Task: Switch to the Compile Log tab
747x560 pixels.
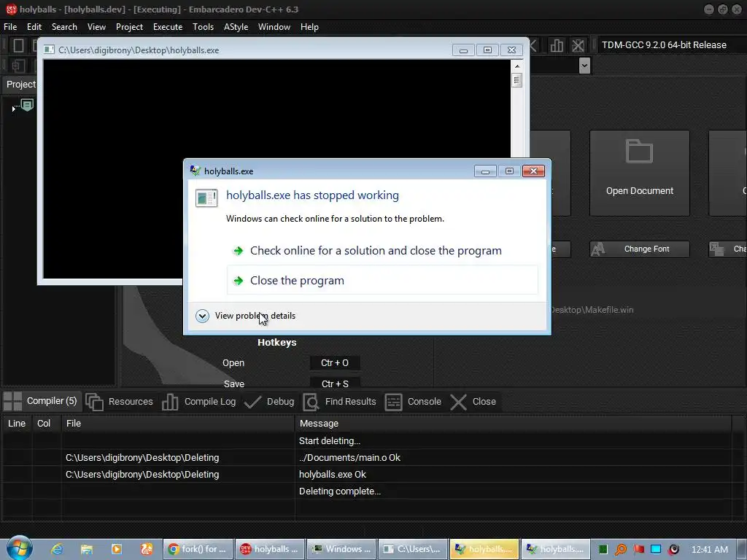Action: pyautogui.click(x=199, y=402)
